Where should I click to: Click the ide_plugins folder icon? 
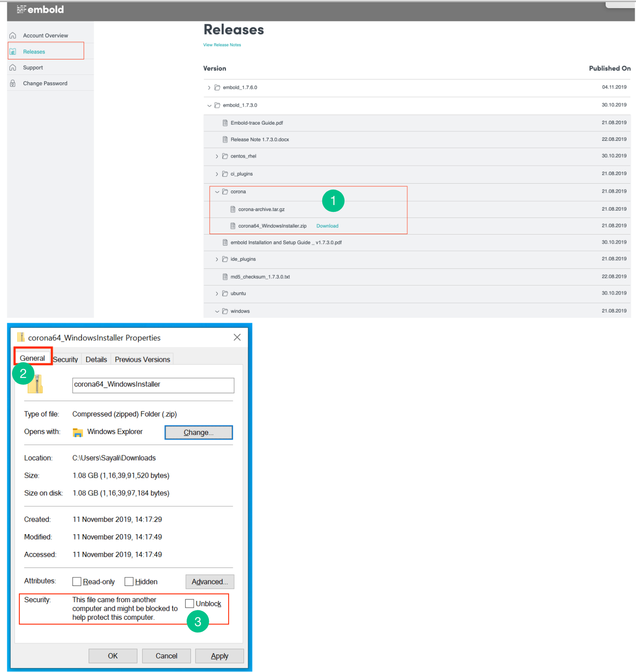pyautogui.click(x=225, y=259)
